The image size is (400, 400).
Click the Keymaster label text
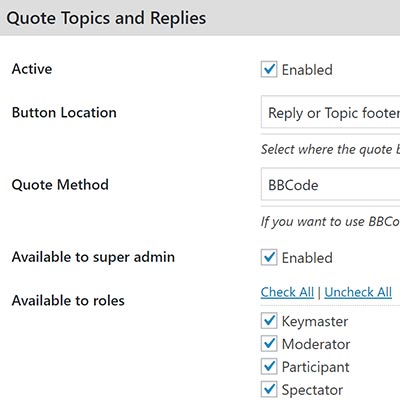315,322
